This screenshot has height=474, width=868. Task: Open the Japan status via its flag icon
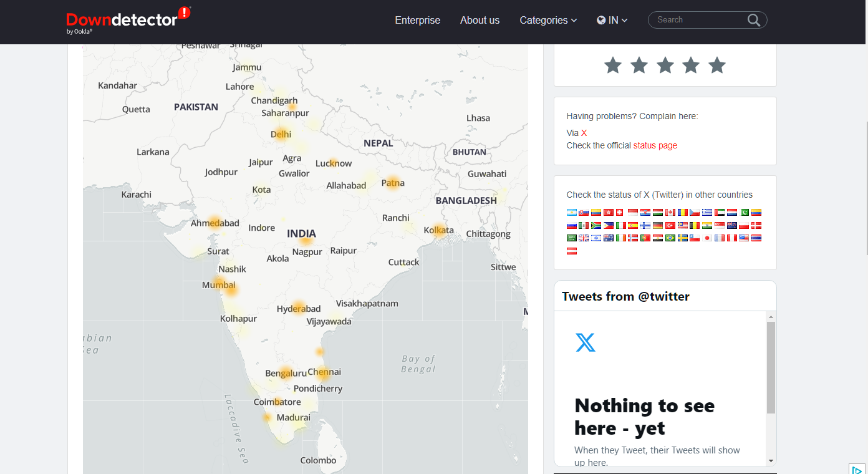(x=706, y=238)
